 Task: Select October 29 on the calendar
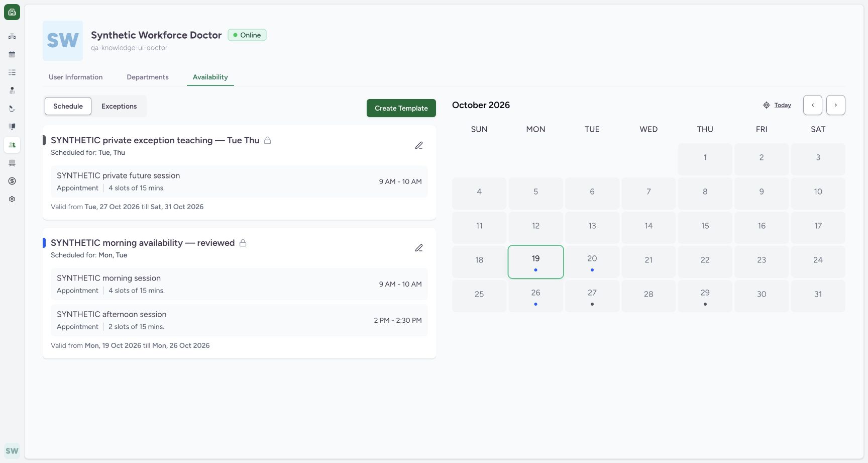(x=705, y=296)
